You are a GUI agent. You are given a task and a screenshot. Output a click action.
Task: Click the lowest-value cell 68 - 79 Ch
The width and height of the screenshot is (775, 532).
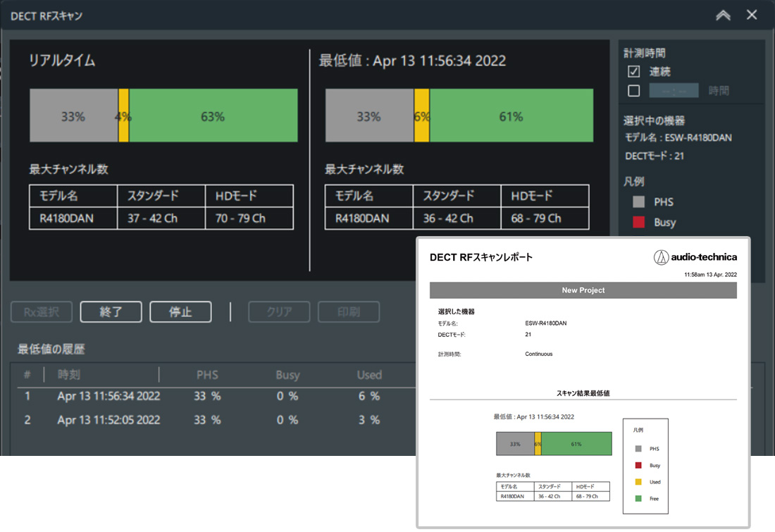click(545, 218)
